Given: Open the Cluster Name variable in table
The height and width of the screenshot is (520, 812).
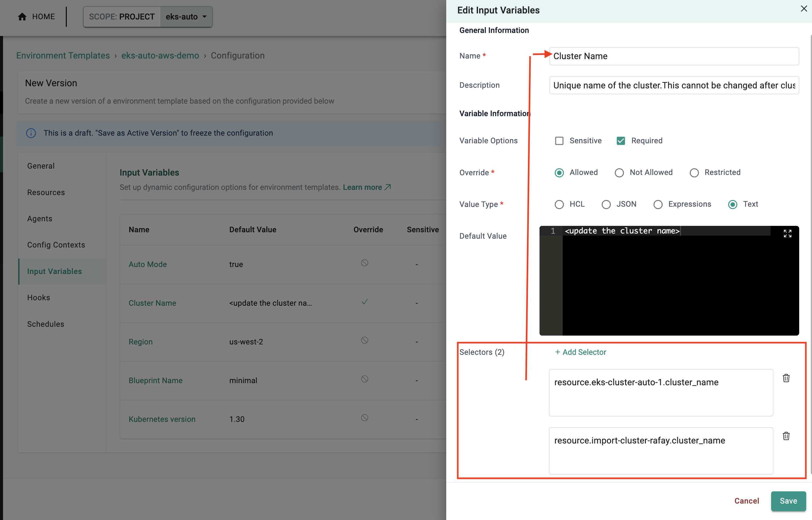Looking at the screenshot, I should pyautogui.click(x=152, y=303).
